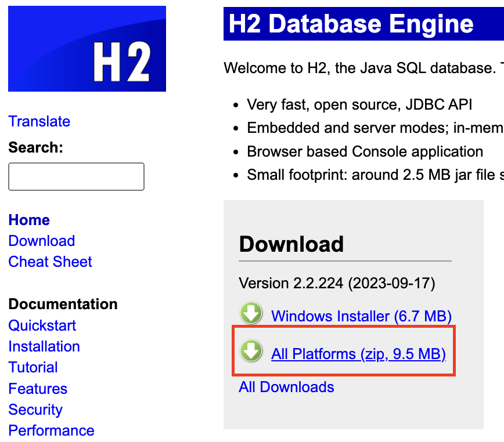Open the Translate link

point(39,121)
